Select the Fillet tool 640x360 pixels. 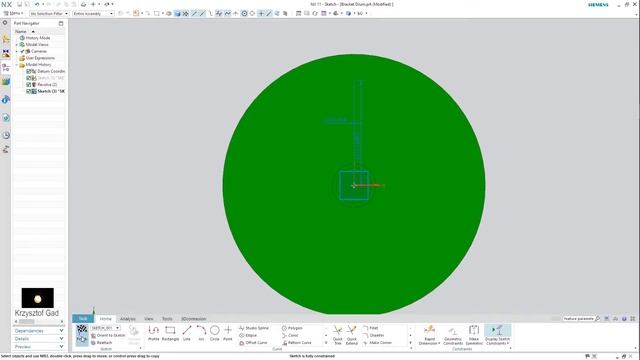click(371, 328)
